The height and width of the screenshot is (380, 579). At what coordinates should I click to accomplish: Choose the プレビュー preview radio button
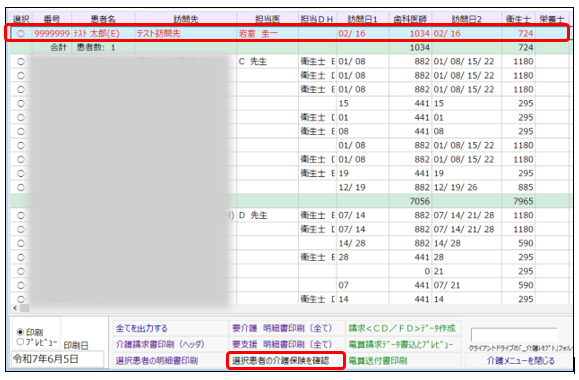click(20, 342)
